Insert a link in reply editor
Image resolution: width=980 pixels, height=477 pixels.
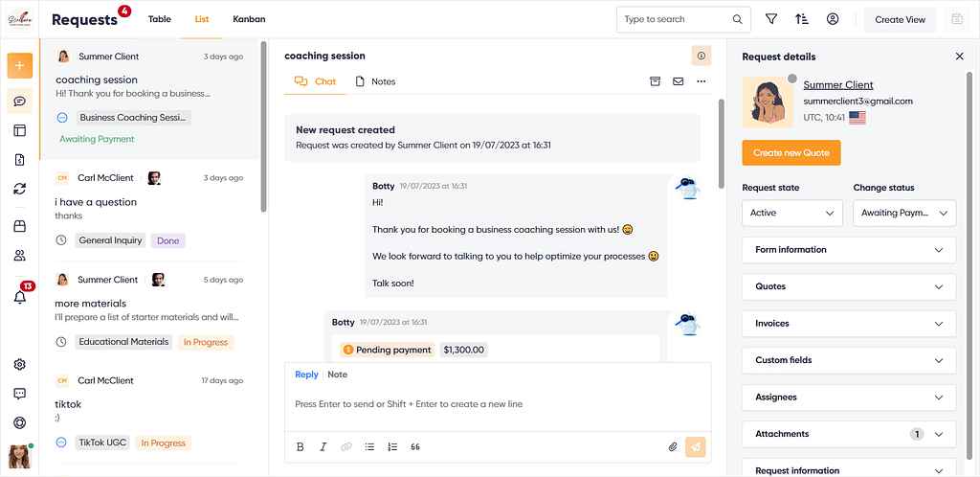click(346, 447)
